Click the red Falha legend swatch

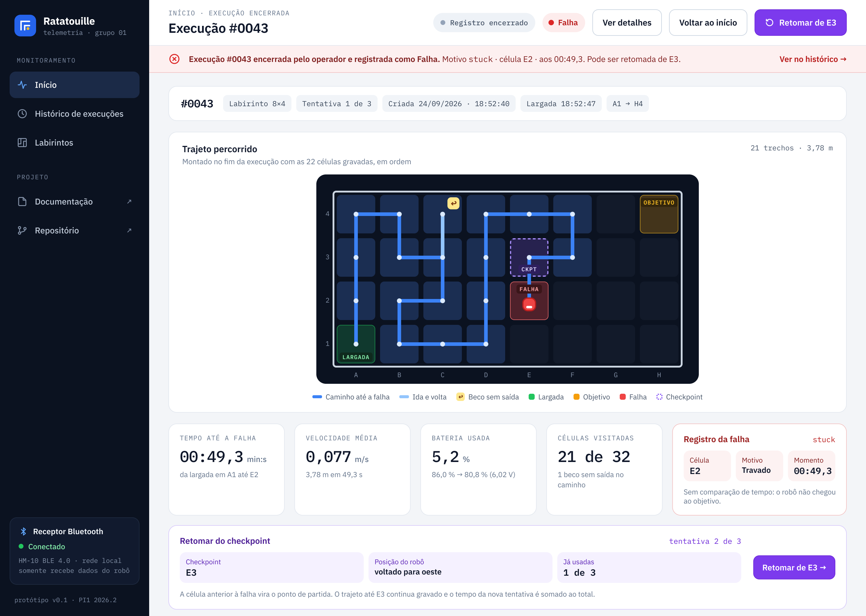click(622, 397)
